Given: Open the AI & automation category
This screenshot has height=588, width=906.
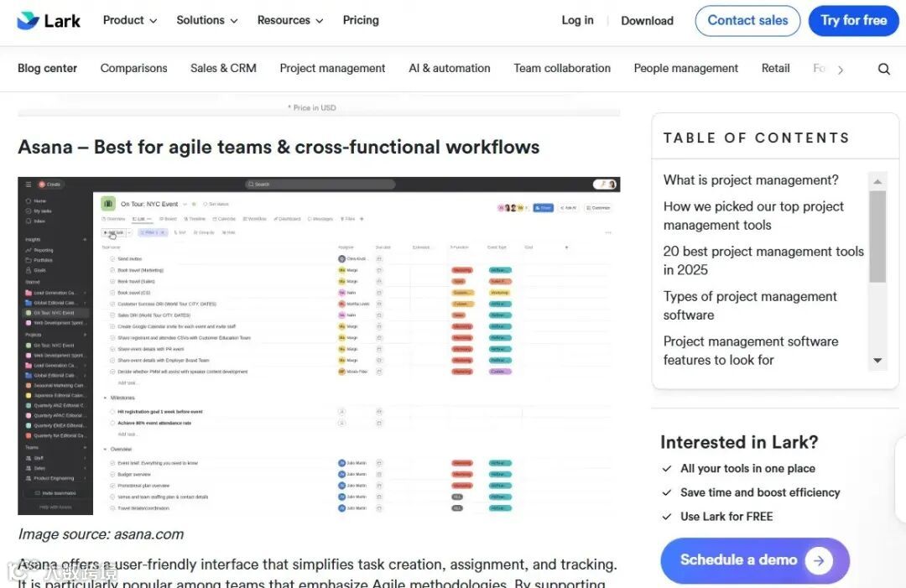Looking at the screenshot, I should [450, 68].
